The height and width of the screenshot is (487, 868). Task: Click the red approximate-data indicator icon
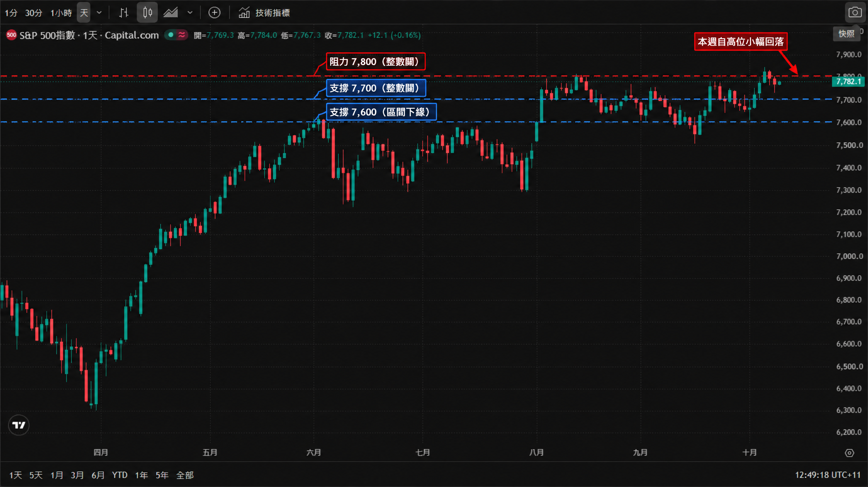point(182,35)
